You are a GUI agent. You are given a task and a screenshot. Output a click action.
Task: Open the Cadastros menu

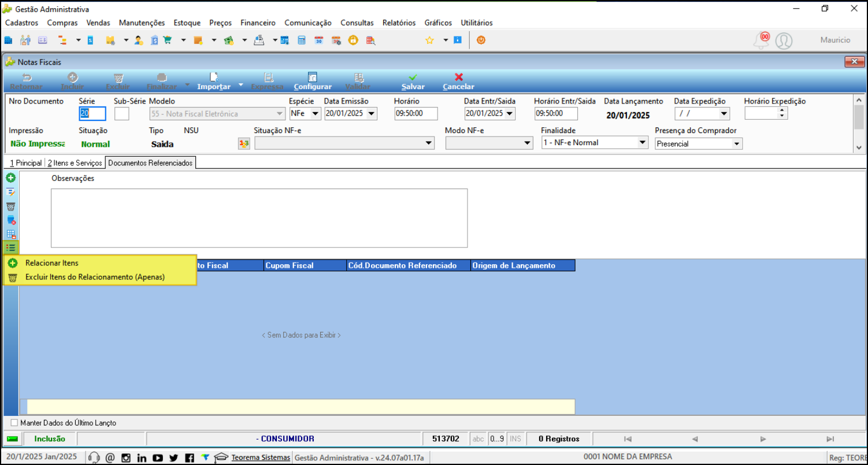pyautogui.click(x=21, y=23)
